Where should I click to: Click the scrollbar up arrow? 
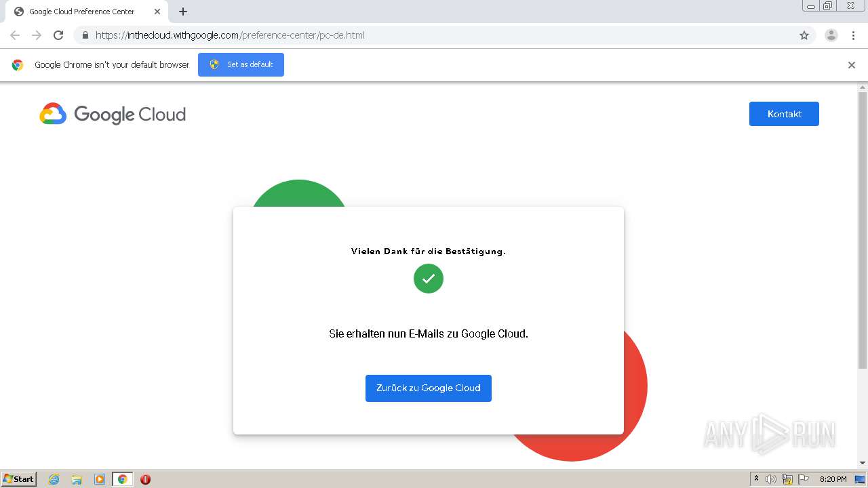(x=863, y=87)
